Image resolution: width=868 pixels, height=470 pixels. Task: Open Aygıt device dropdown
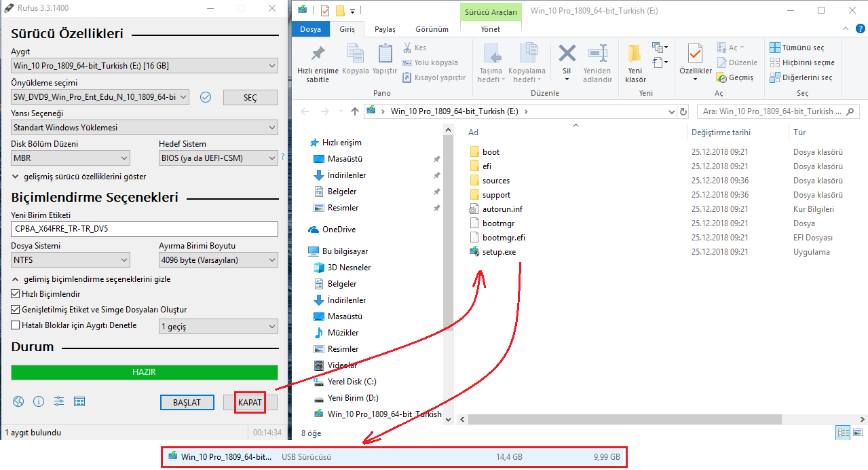tap(145, 66)
